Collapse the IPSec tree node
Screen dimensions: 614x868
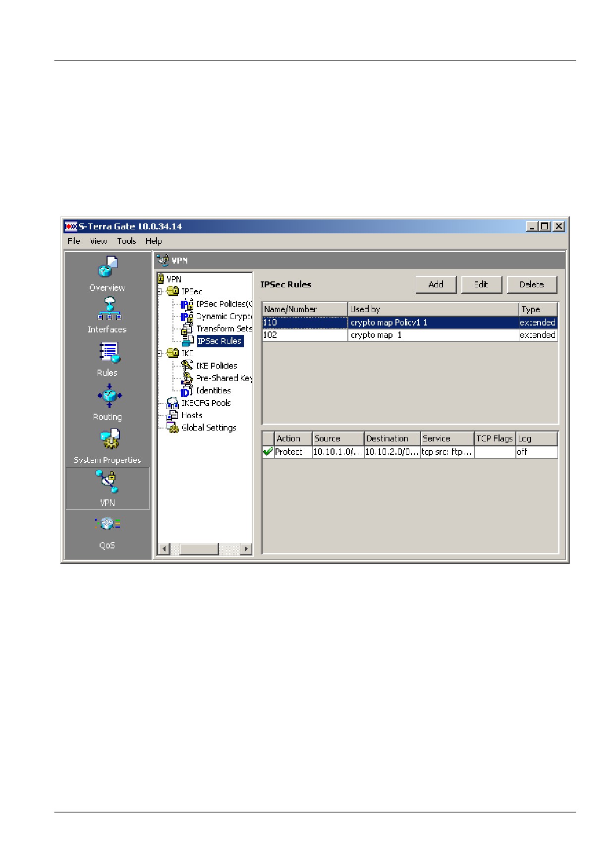click(x=160, y=291)
